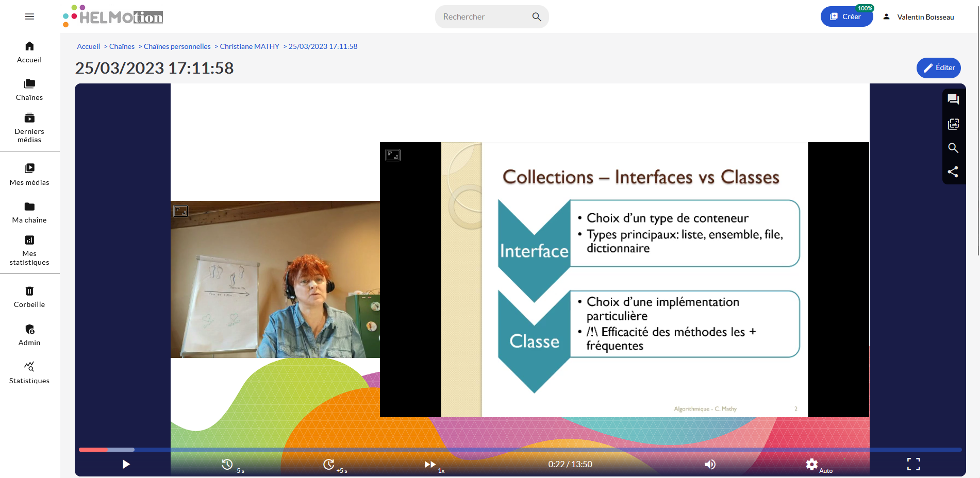
Task: Click the share icon
Action: [x=953, y=172]
